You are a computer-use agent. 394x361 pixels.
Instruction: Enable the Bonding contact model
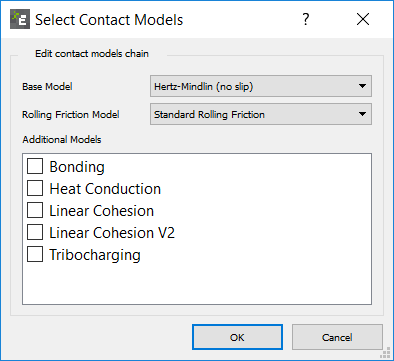point(35,166)
